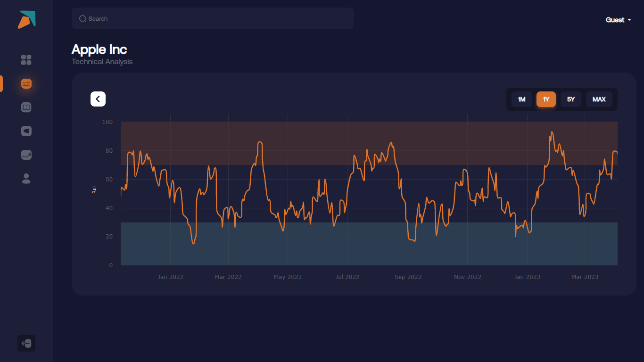This screenshot has width=644, height=362.
Task: Switch chart range to 1M
Action: [x=522, y=99]
